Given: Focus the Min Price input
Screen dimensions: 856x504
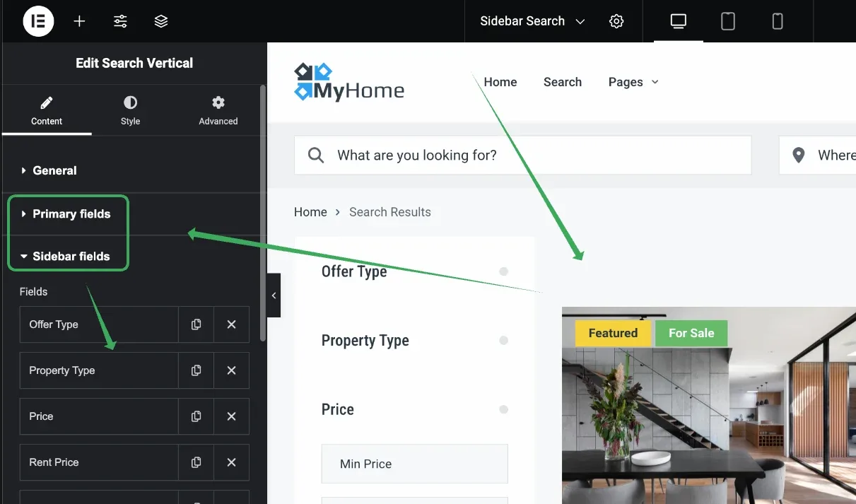Looking at the screenshot, I should [414, 464].
